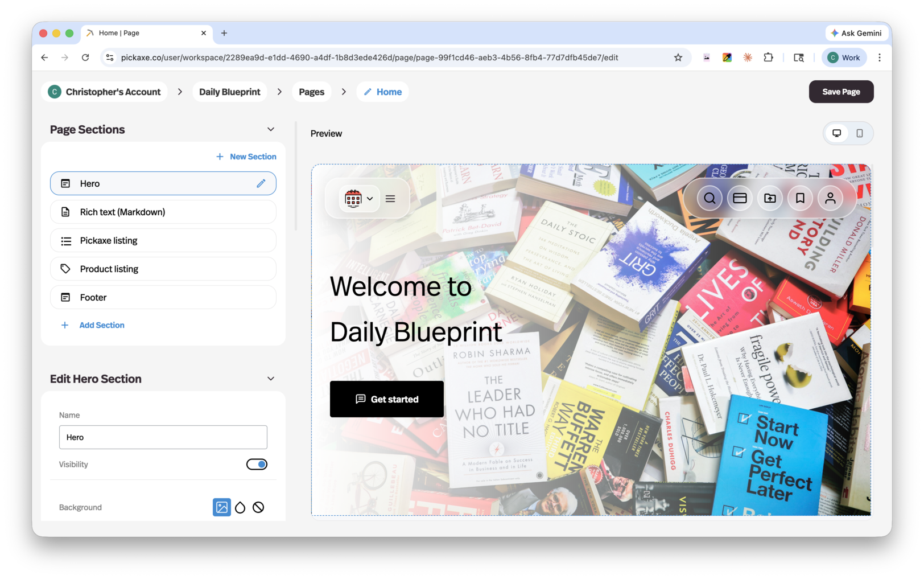This screenshot has height=579, width=924.
Task: Click inside the Name field showing Hero
Action: tap(163, 437)
